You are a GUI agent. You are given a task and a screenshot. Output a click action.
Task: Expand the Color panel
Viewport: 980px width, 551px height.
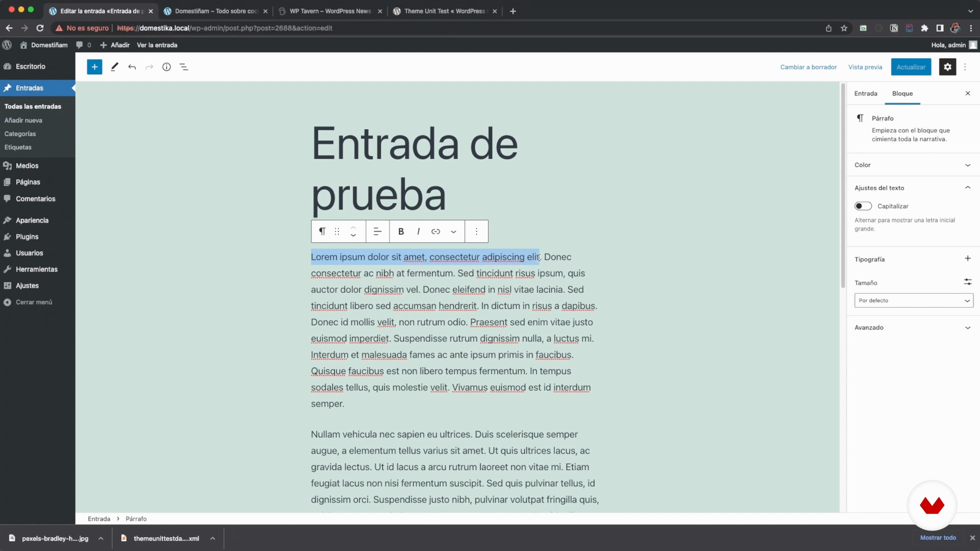[x=913, y=165]
